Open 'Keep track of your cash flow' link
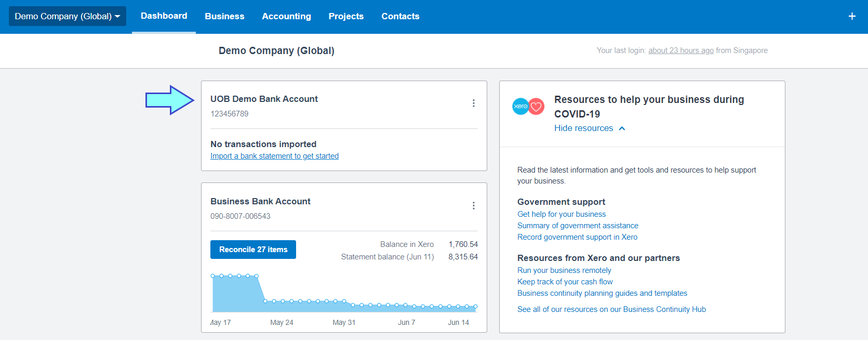 coord(565,282)
